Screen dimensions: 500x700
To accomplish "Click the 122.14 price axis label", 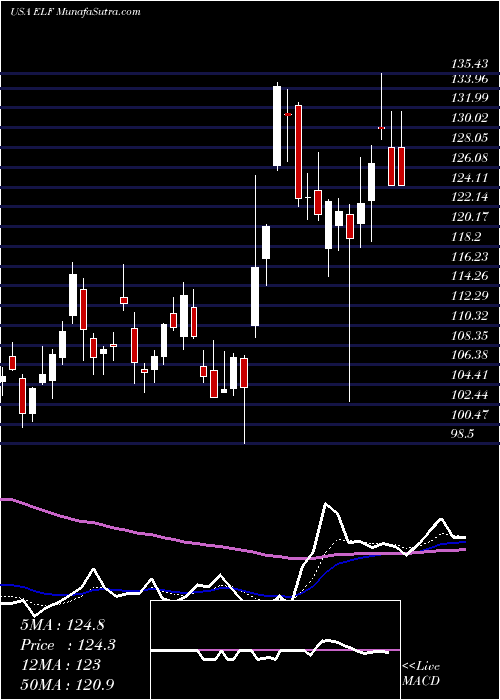I will click(470, 197).
